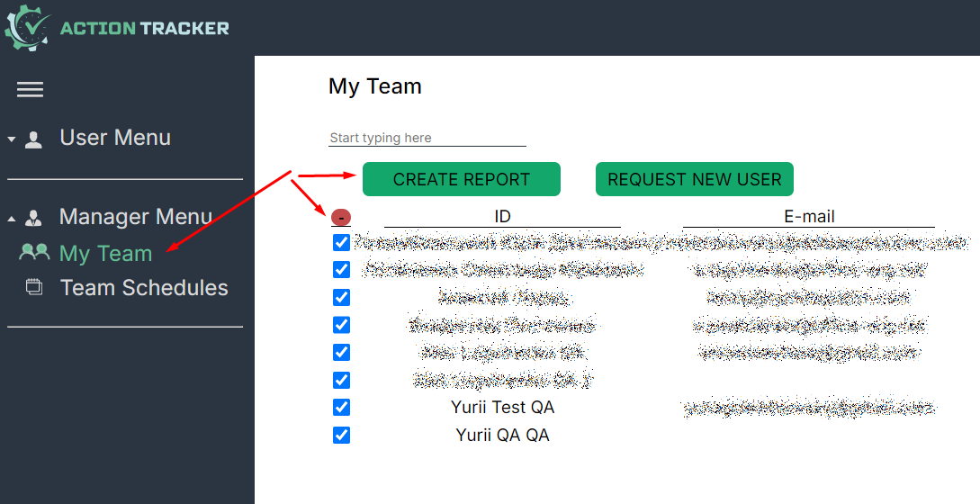Sort by the E-mail column header
980x504 pixels.
[x=808, y=217]
